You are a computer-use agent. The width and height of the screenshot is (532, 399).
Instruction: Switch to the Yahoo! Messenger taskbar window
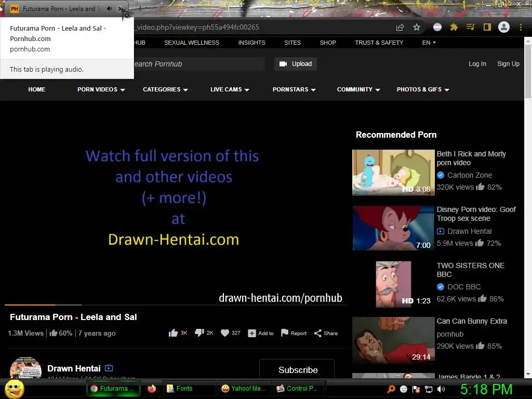[244, 389]
